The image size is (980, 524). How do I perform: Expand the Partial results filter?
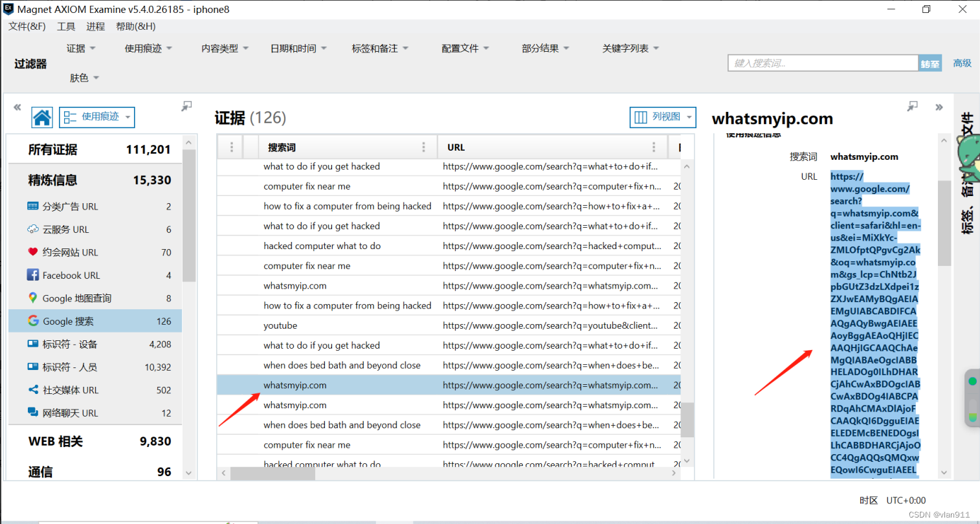point(546,49)
